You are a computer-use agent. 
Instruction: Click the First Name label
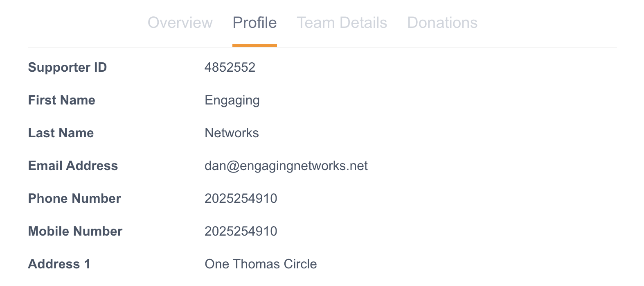pos(62,100)
